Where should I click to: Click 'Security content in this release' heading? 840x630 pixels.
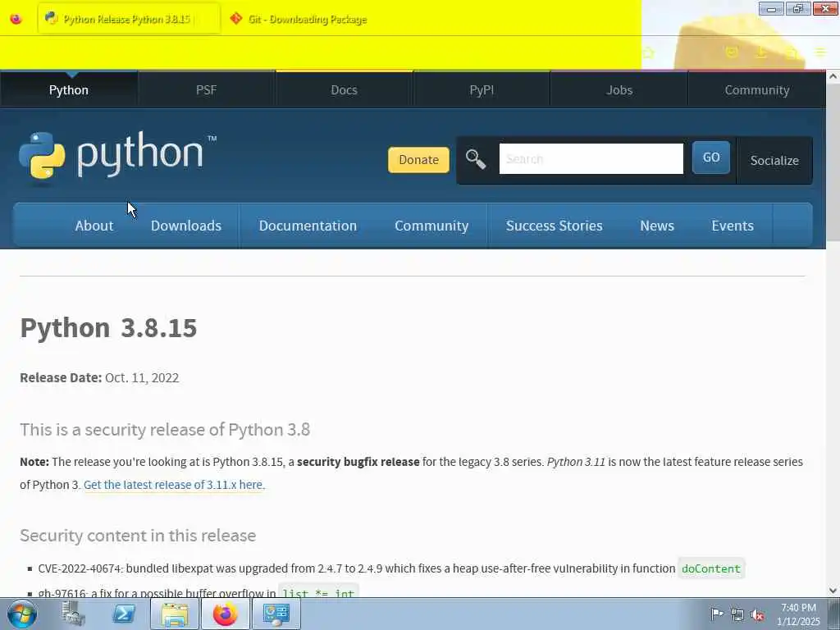(x=138, y=536)
